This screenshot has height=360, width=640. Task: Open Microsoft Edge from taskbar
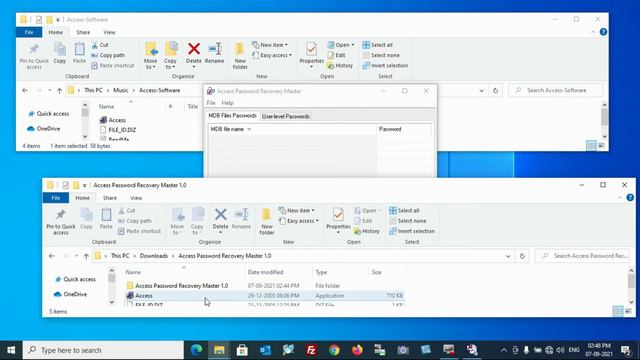[196, 350]
